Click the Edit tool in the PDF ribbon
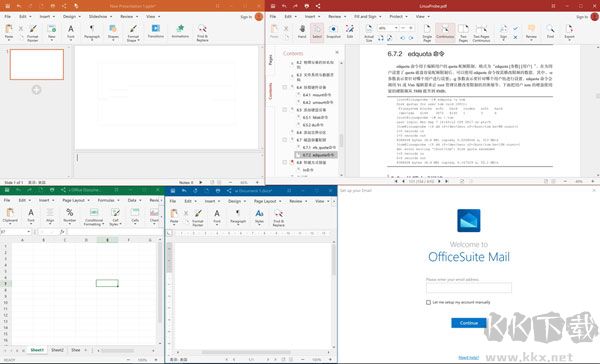 [350, 31]
